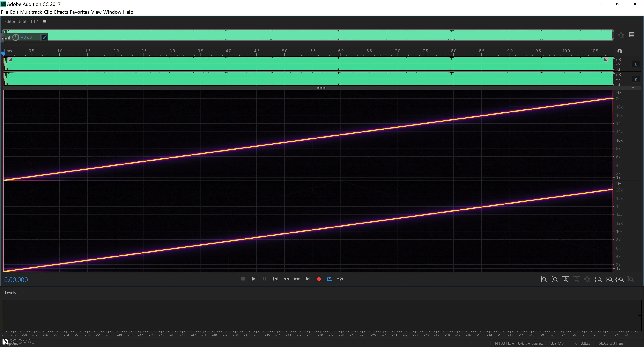Screen dimensions: 644x347
Task: Open the Levels panel menu
Action: click(21, 293)
